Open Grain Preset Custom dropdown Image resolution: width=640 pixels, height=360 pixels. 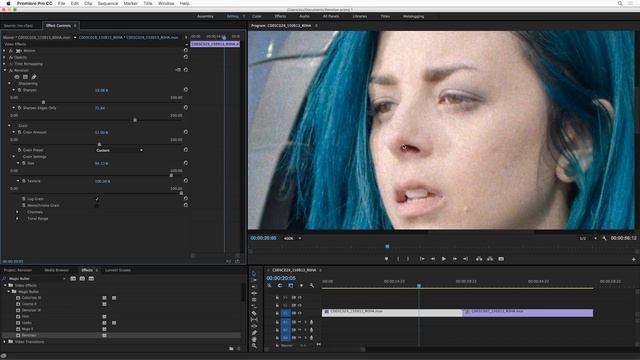tap(119, 150)
